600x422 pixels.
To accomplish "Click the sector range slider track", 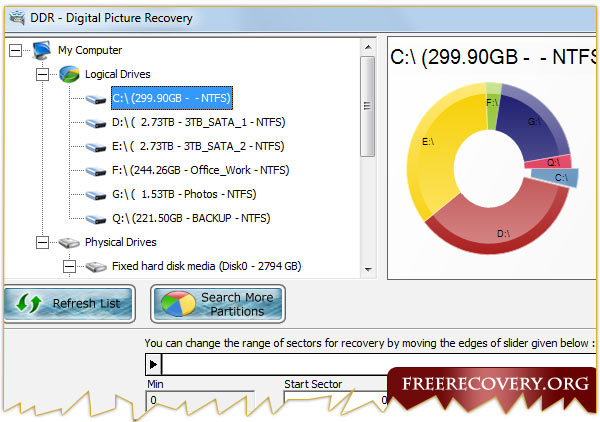I will point(379,364).
